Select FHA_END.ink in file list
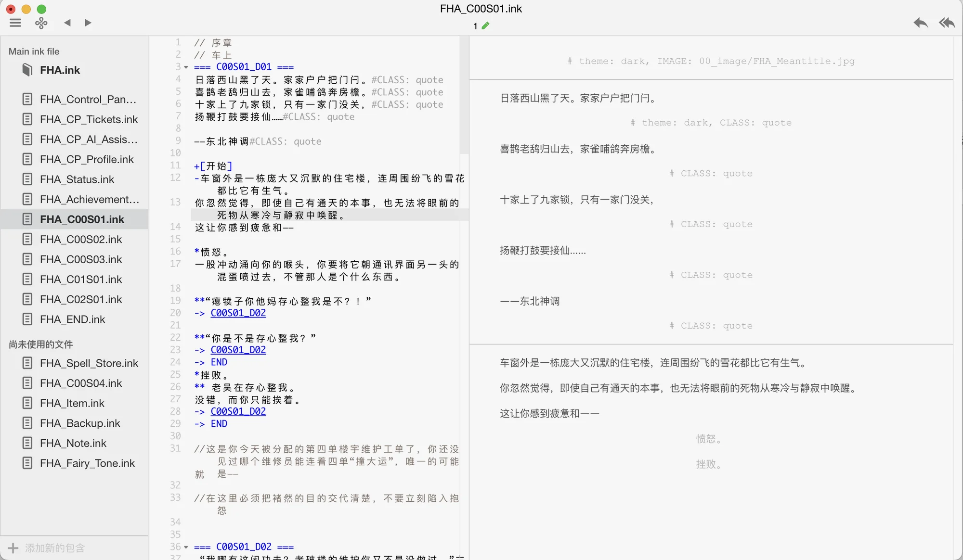The width and height of the screenshot is (963, 560). coord(72,319)
